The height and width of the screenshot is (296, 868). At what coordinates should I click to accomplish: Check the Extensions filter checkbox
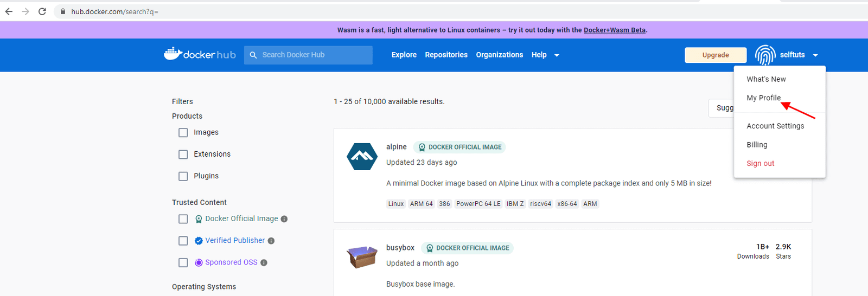[183, 154]
